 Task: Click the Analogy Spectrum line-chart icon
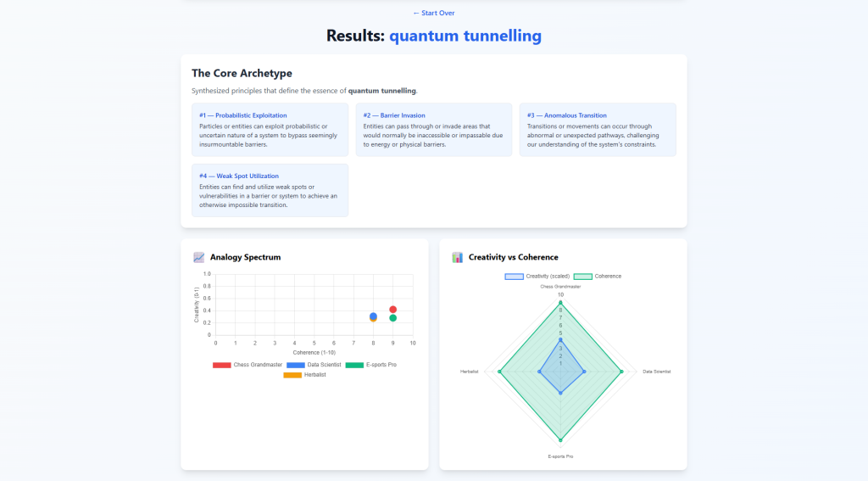199,257
